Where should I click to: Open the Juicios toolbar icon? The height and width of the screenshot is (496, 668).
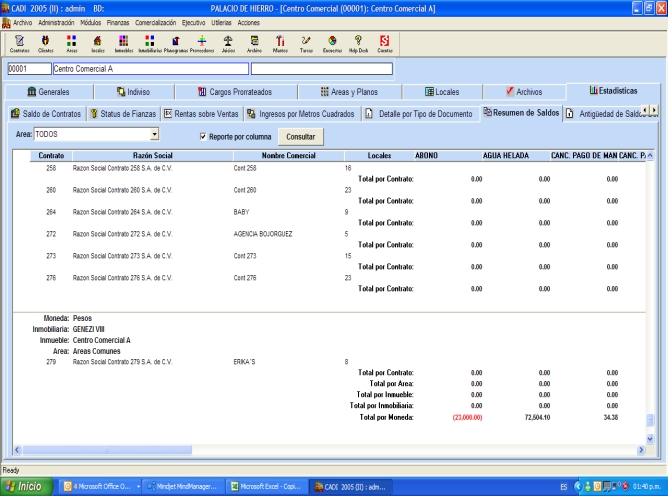click(227, 43)
